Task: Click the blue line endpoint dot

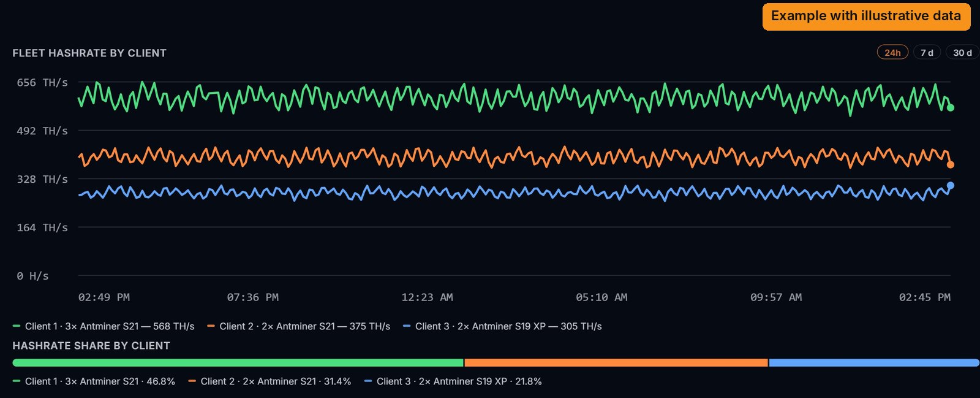Action: click(x=951, y=185)
